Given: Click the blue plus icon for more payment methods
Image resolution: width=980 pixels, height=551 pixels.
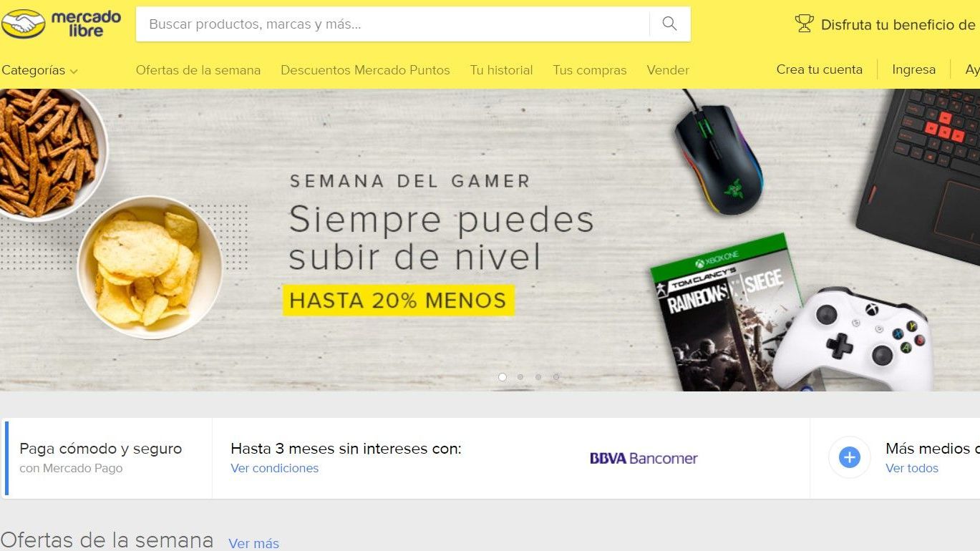Looking at the screenshot, I should pos(850,457).
